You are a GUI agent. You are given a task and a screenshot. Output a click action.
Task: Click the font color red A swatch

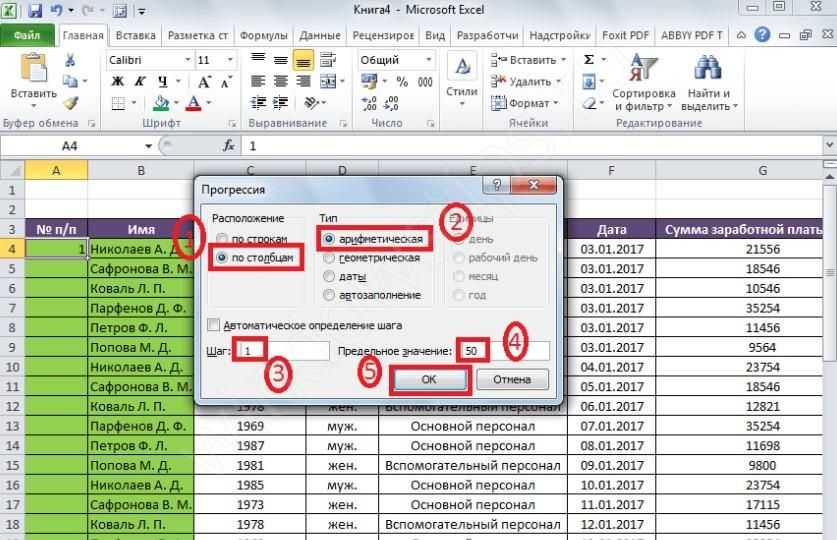pyautogui.click(x=194, y=103)
